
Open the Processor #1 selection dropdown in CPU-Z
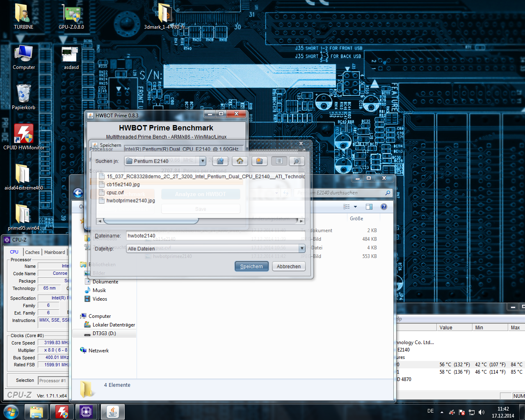(53, 381)
